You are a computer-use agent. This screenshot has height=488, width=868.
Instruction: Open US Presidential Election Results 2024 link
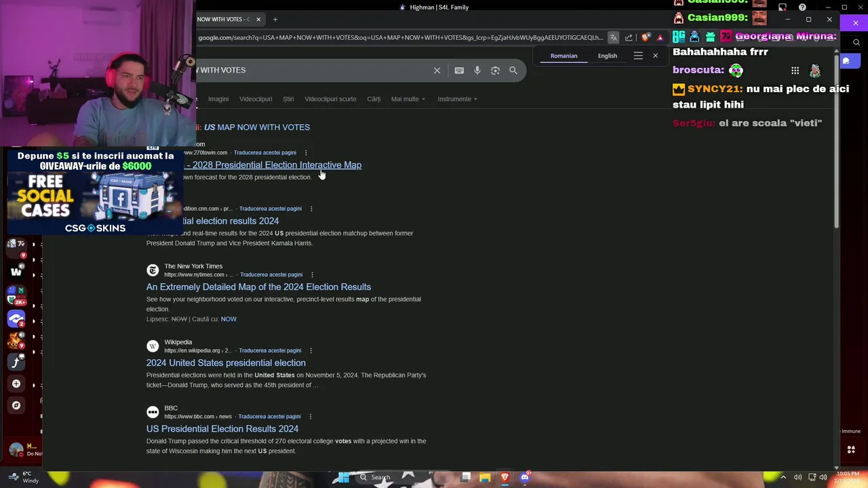[222, 428]
